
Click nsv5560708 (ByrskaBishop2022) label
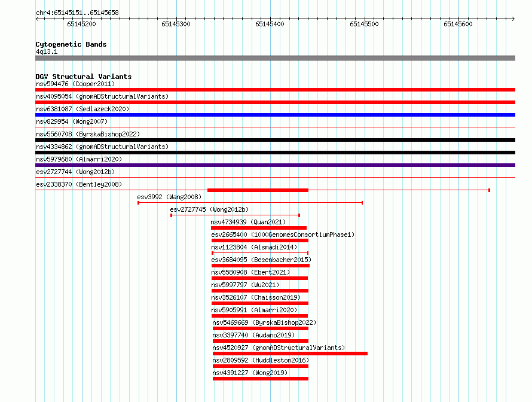88,134
